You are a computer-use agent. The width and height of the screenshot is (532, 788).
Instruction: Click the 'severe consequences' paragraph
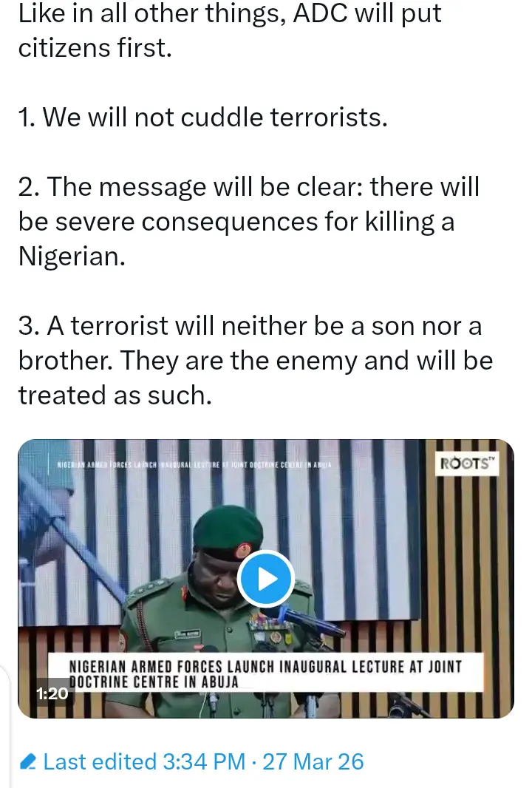coord(249,221)
